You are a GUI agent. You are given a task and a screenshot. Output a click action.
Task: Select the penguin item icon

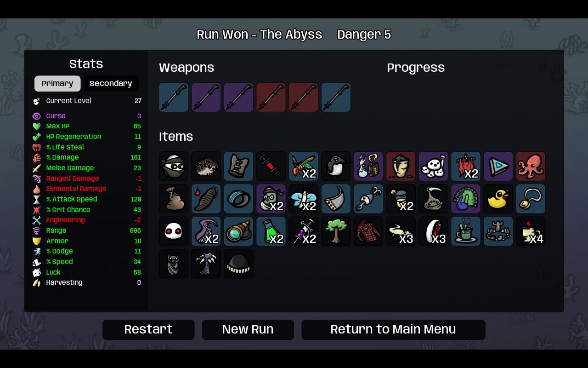point(336,166)
